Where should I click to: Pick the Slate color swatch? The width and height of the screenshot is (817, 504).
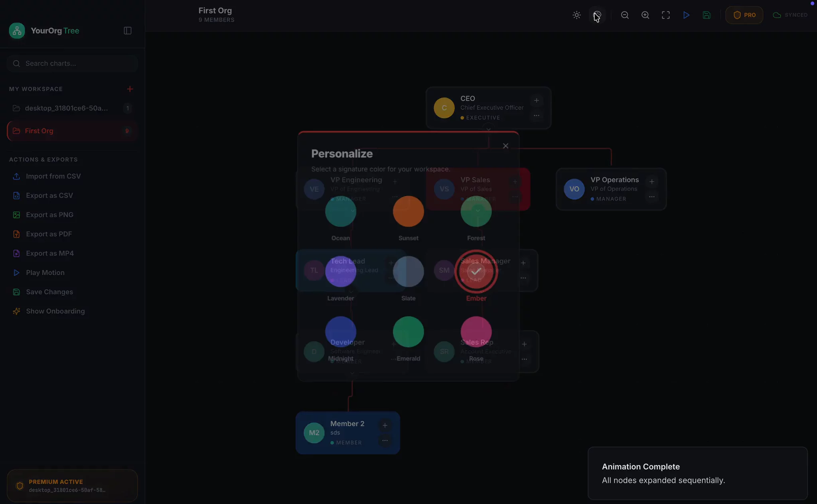point(408,272)
